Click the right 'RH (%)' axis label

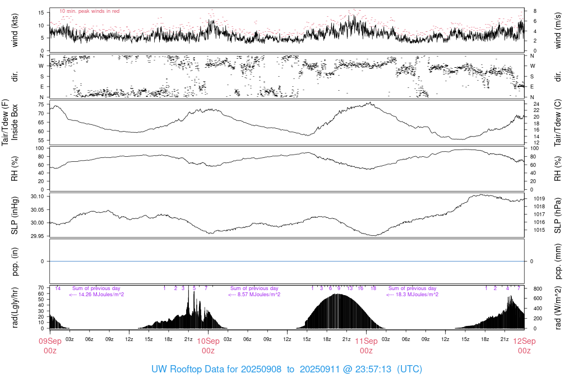click(558, 169)
